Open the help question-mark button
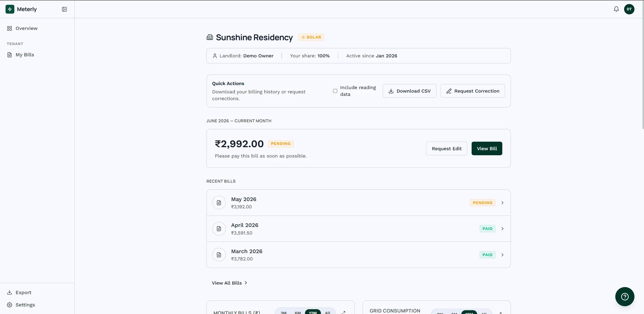The height and width of the screenshot is (314, 644). [x=625, y=297]
